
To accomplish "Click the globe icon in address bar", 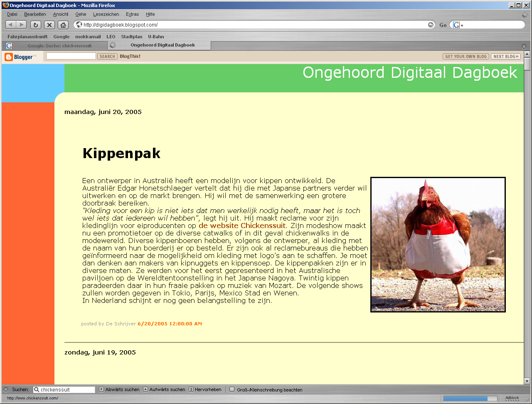I will (x=79, y=25).
